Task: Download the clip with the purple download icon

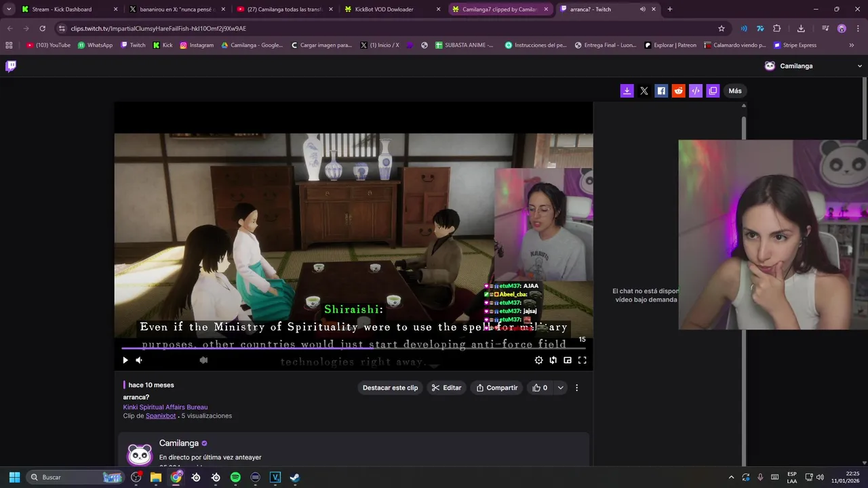Action: click(627, 91)
